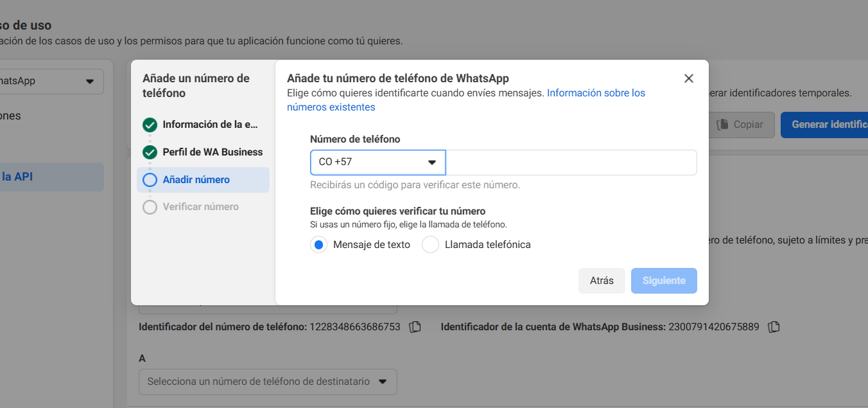The width and height of the screenshot is (868, 408).
Task: Click the green check icon beside Perfil step
Action: coord(150,152)
